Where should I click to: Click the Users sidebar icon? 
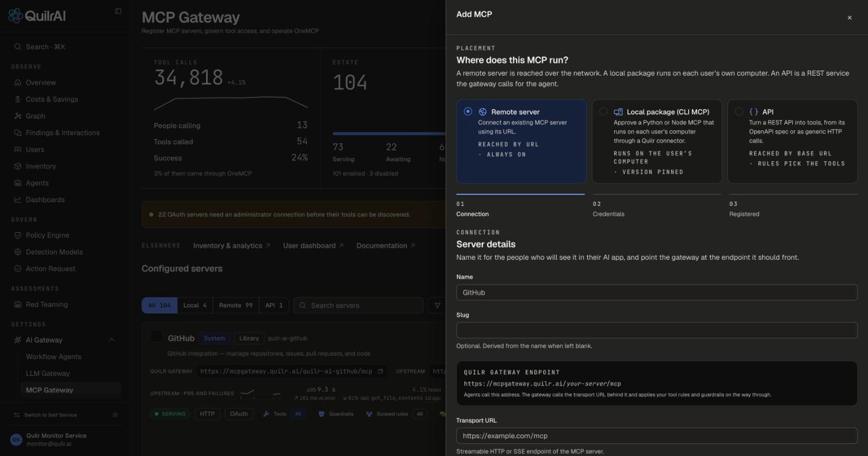[x=18, y=149]
